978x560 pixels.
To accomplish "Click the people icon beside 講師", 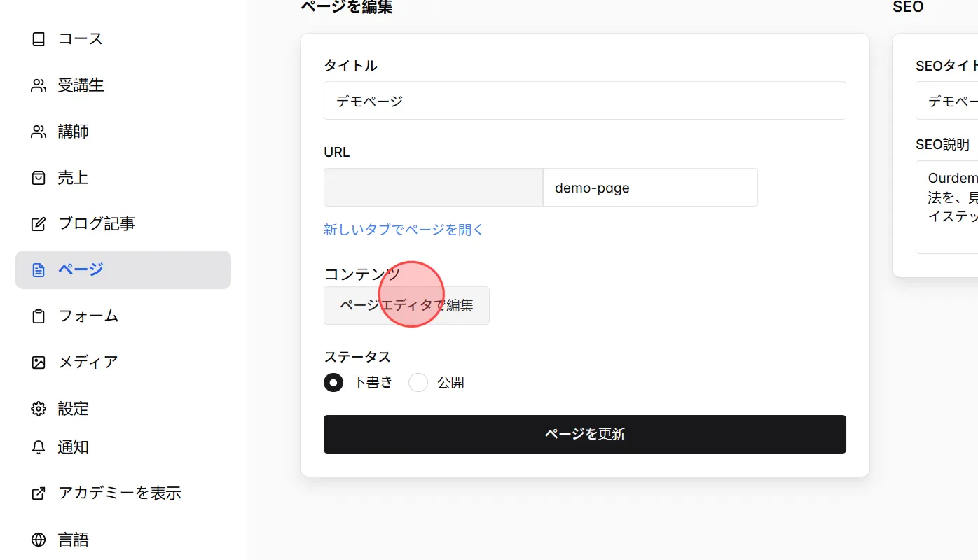I will [x=39, y=132].
